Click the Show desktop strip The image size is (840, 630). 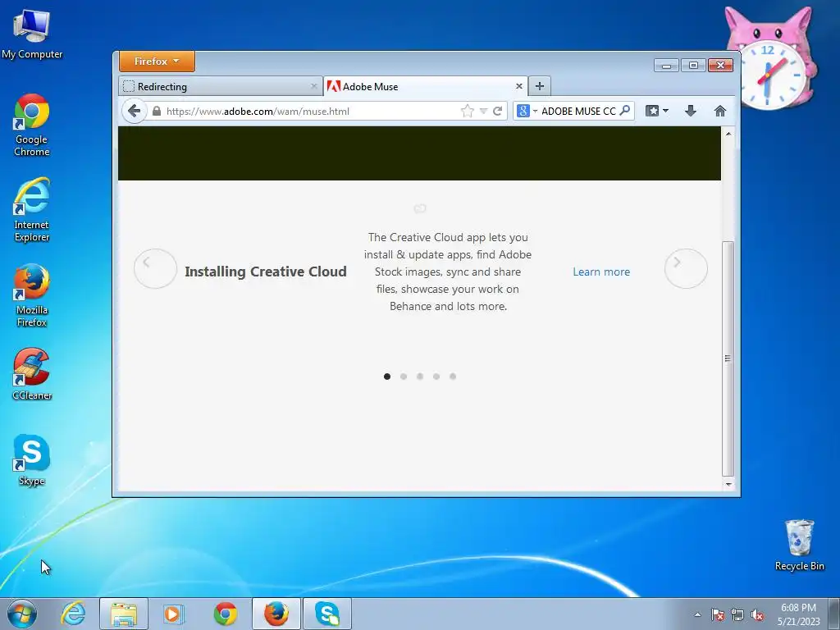click(835, 614)
